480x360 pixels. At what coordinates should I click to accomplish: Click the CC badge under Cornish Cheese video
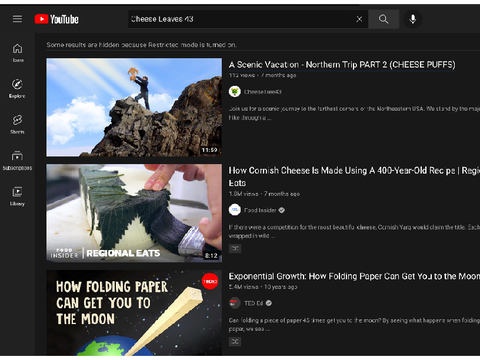235,248
